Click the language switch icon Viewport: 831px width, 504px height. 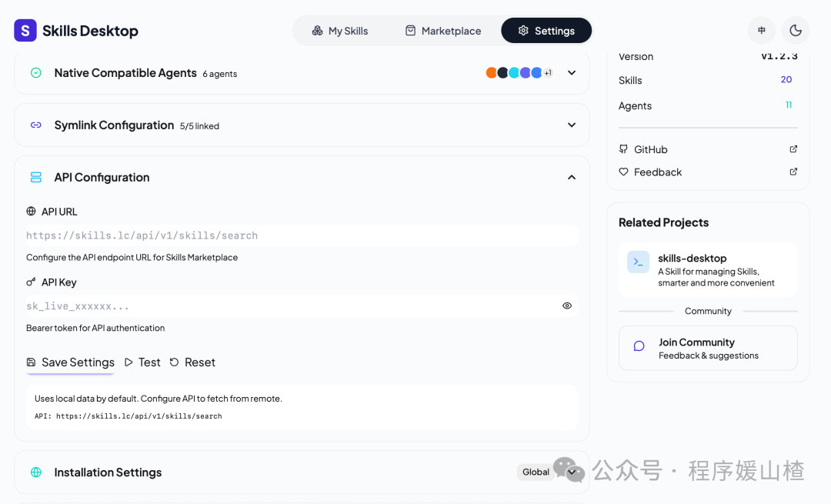[761, 30]
